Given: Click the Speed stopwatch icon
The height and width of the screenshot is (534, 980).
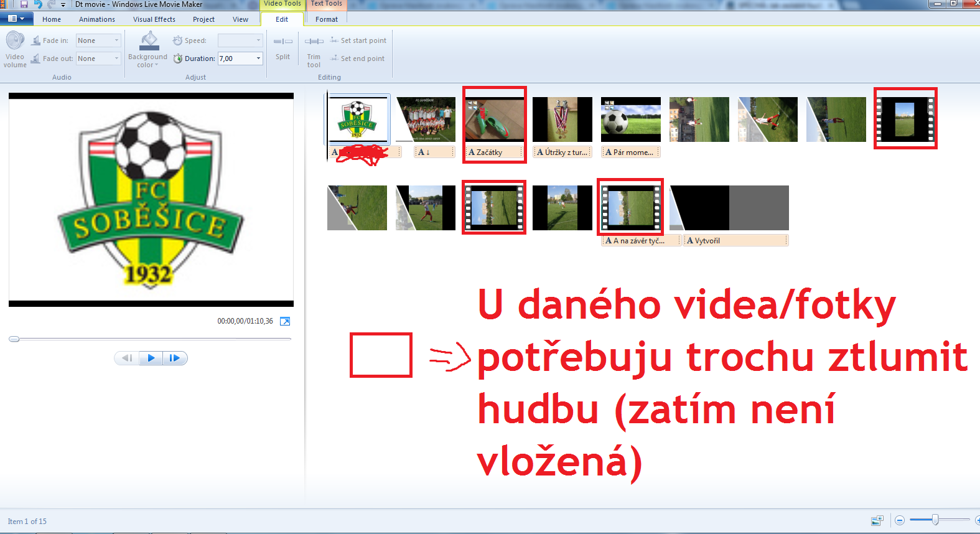Looking at the screenshot, I should pos(177,40).
